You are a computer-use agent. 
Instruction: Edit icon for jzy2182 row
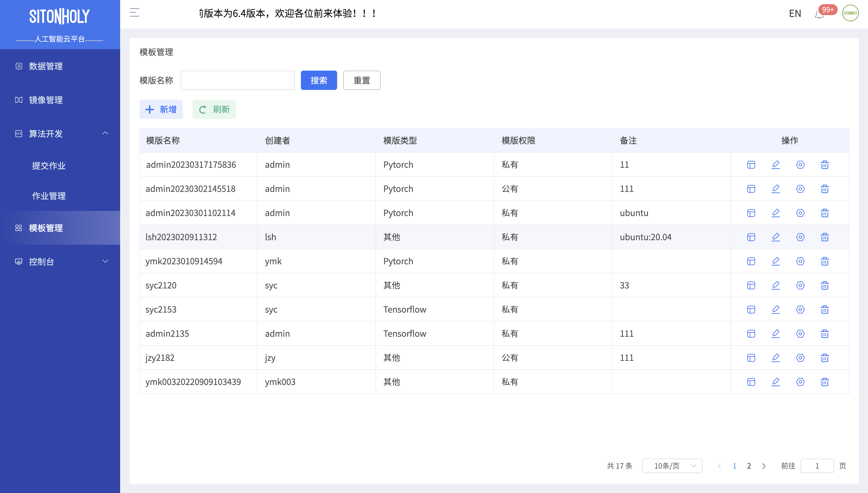tap(776, 358)
